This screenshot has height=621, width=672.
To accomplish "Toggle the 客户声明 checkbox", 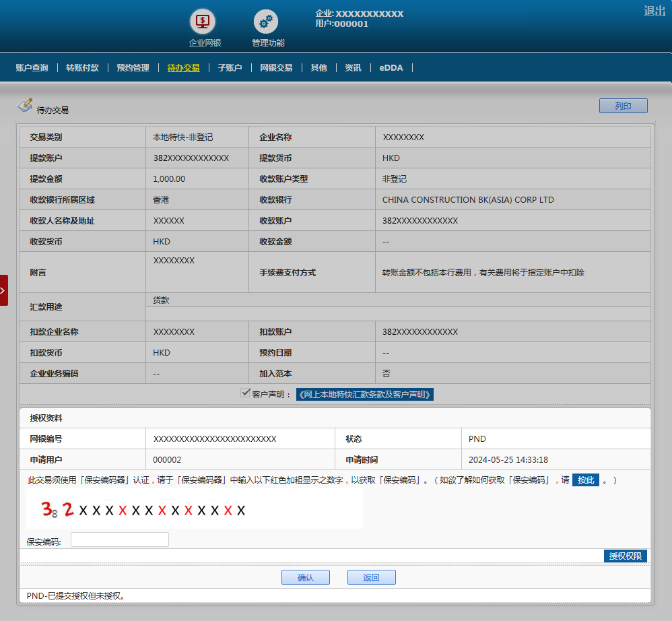I will (x=246, y=393).
